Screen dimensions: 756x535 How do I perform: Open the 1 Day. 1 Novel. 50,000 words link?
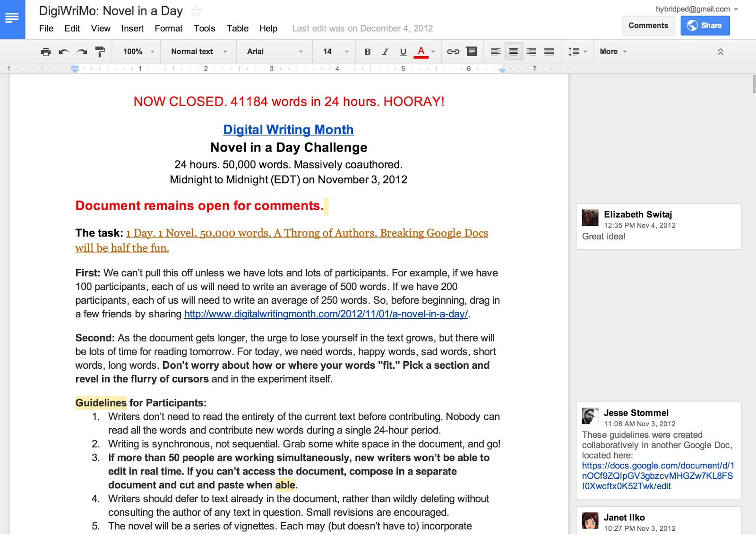tap(282, 240)
